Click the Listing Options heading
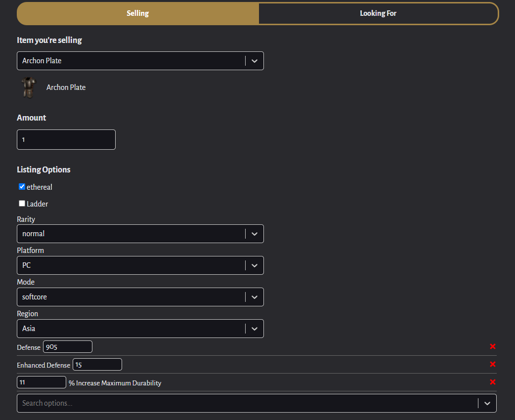Image resolution: width=515 pixels, height=420 pixels. point(43,169)
